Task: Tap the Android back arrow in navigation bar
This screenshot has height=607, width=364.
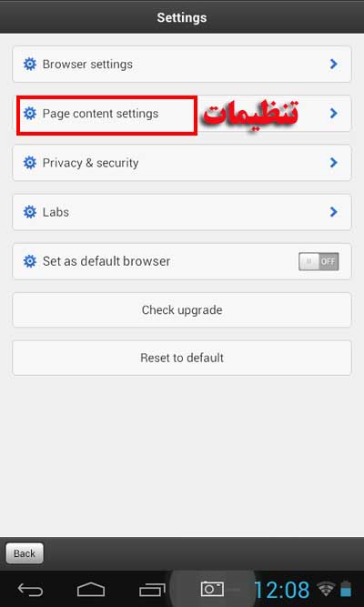Action: 30,591
